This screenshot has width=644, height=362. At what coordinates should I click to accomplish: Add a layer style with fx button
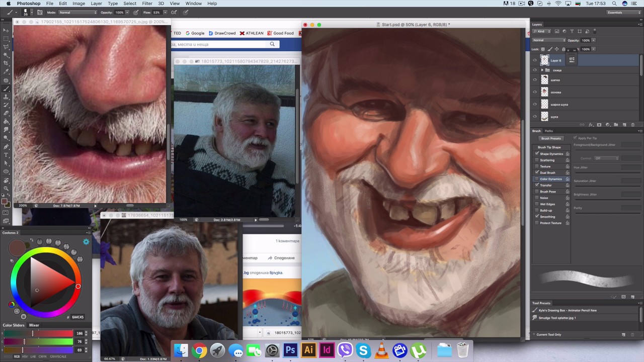pyautogui.click(x=591, y=125)
